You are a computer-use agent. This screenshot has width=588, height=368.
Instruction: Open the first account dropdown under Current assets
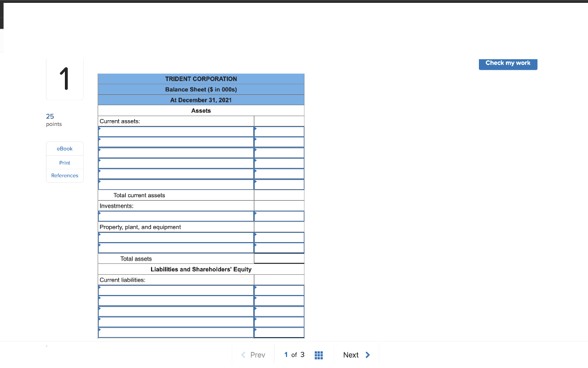(175, 131)
